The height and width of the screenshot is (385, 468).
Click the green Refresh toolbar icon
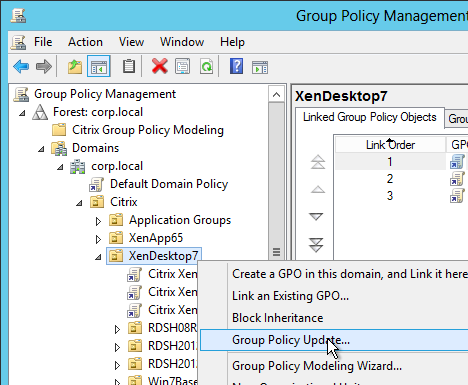tap(206, 66)
